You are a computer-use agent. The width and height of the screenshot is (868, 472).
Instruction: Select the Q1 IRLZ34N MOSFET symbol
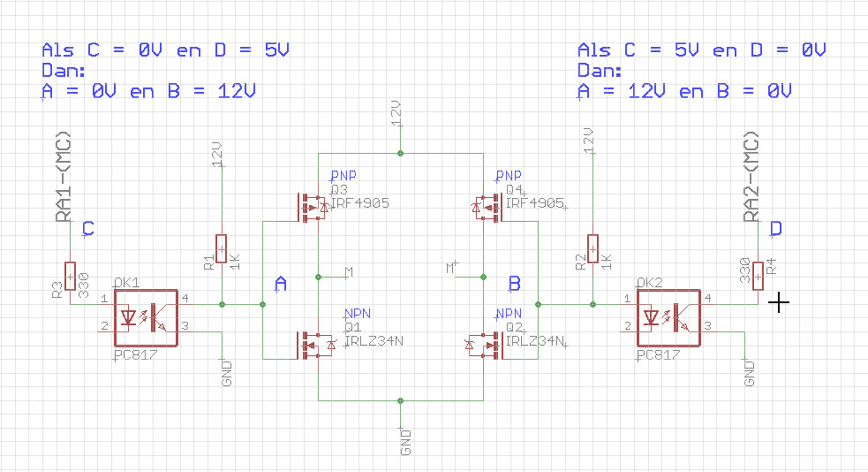pyautogui.click(x=316, y=345)
